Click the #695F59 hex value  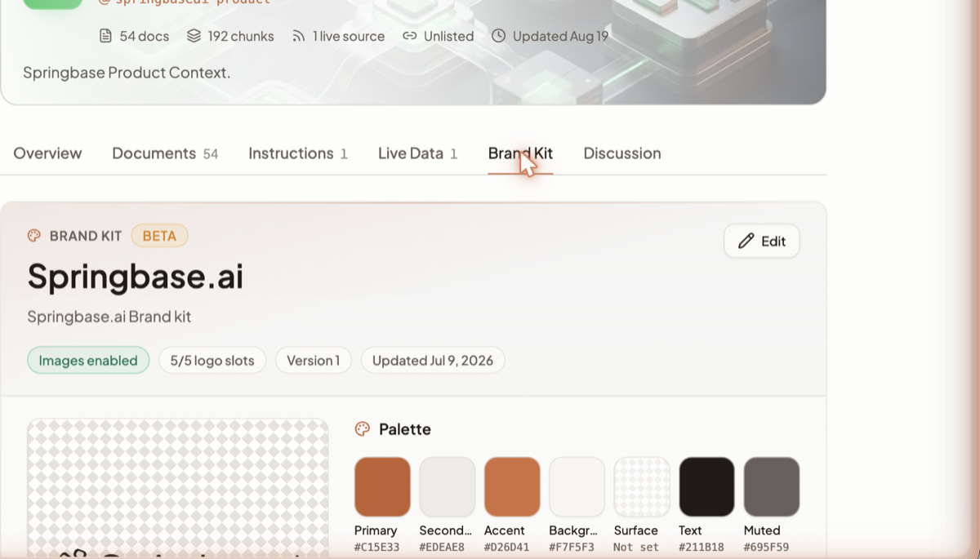click(x=766, y=548)
